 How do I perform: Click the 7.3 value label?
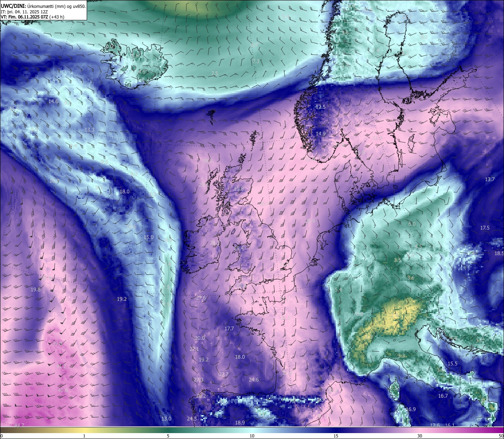(x=256, y=61)
